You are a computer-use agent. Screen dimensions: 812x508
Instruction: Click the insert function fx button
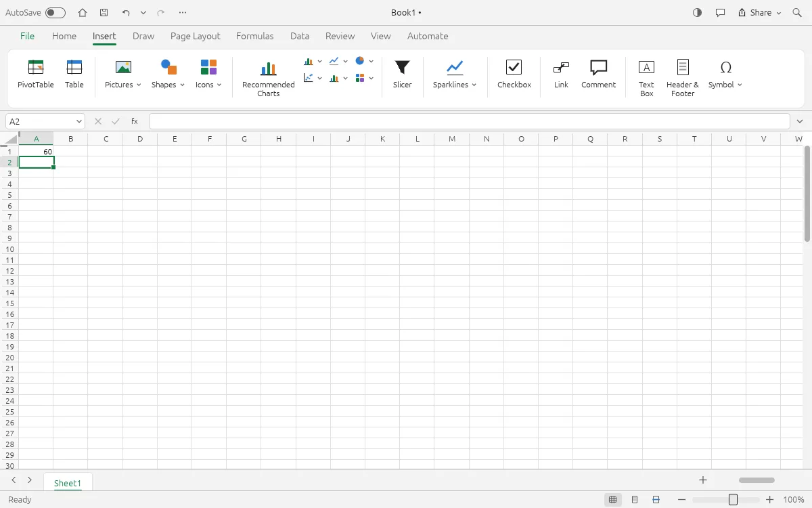[135, 121]
